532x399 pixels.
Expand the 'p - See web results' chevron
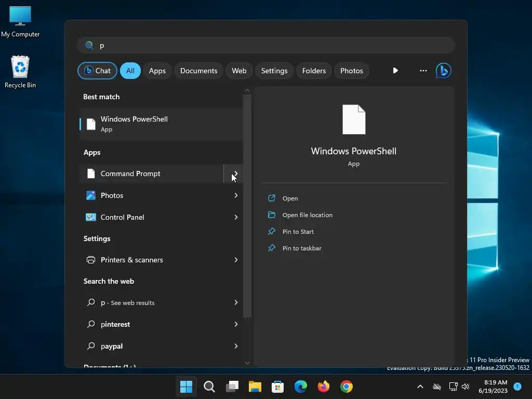236,302
